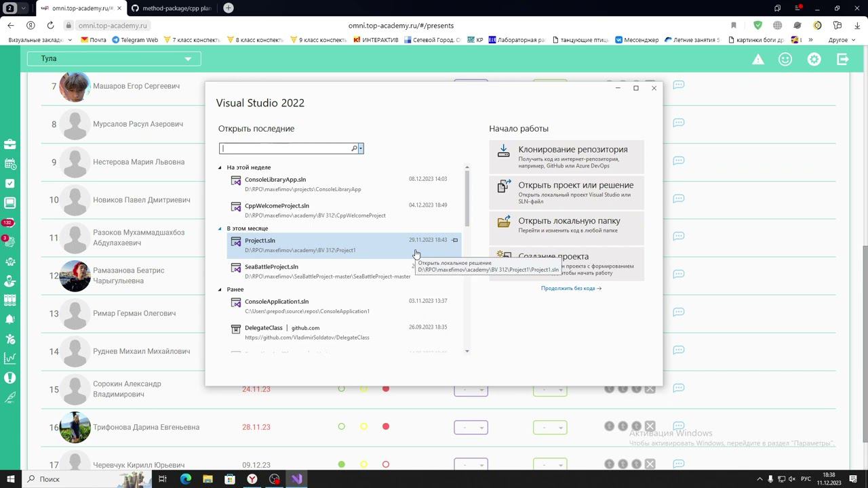The height and width of the screenshot is (488, 868).
Task: Collapse the 'Ранее' group
Action: coord(220,289)
